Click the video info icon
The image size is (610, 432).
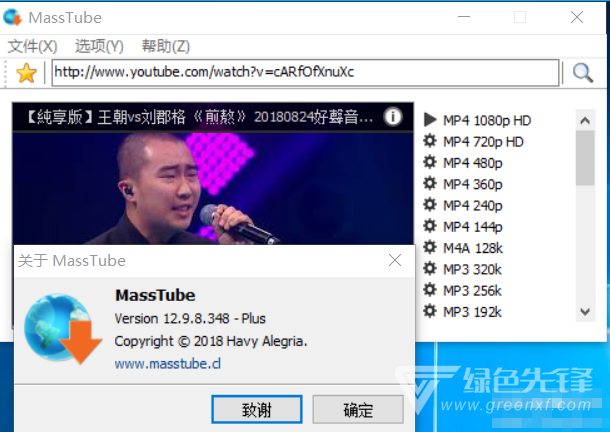tap(393, 116)
